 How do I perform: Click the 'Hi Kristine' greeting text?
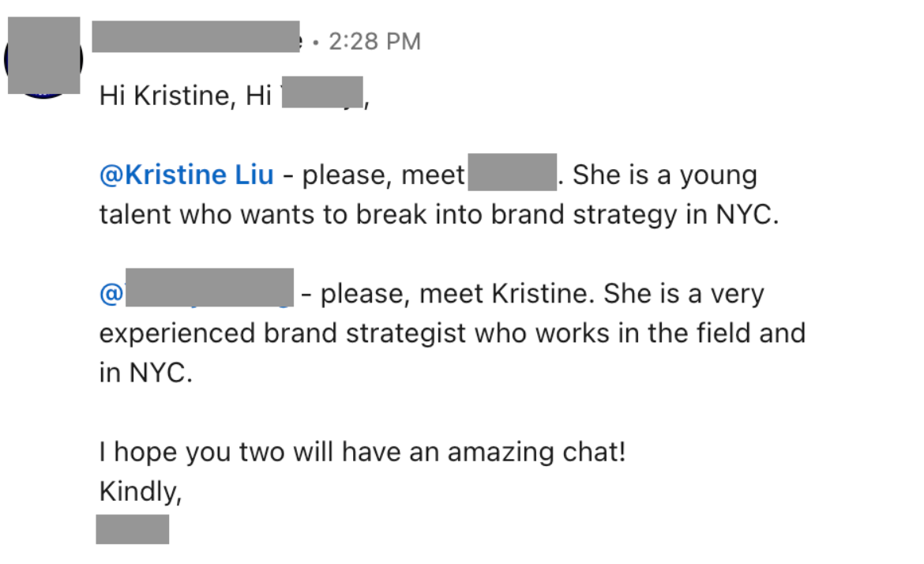point(164,96)
